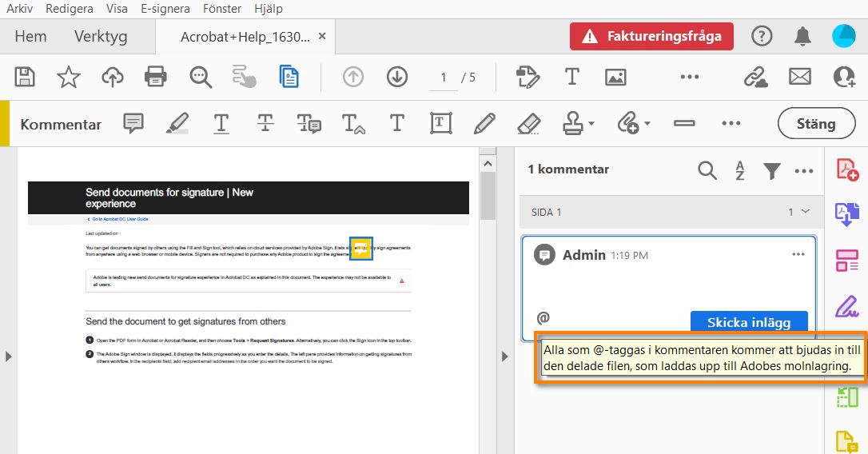The image size is (868, 454).
Task: Select the text box tool
Action: coord(440,123)
